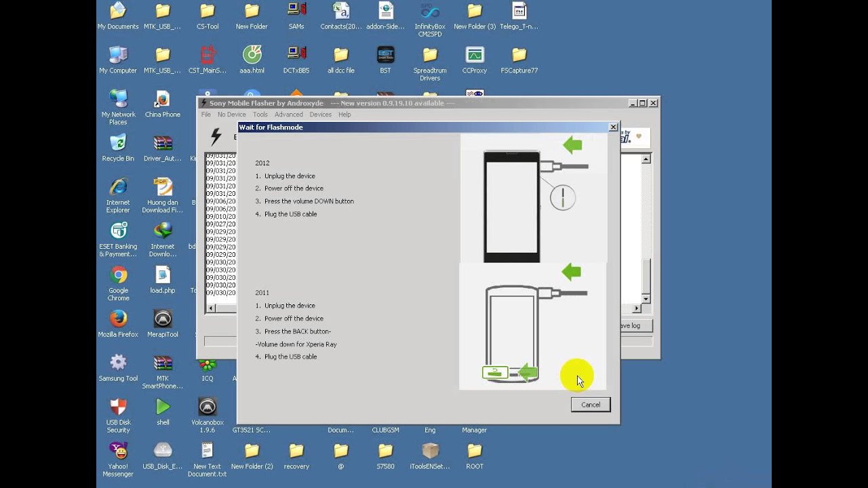Open Contacts(20... file icon

pyautogui.click(x=341, y=16)
